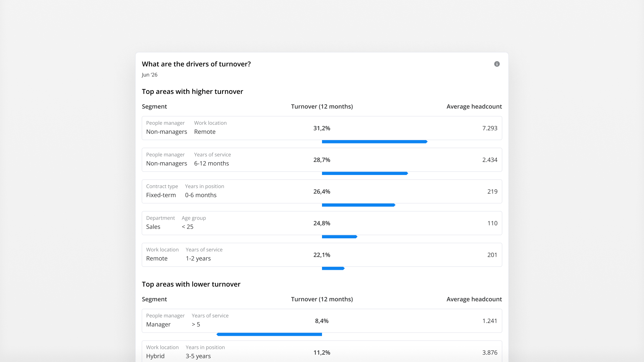
Task: Click the 110 headcount value
Action: point(492,223)
